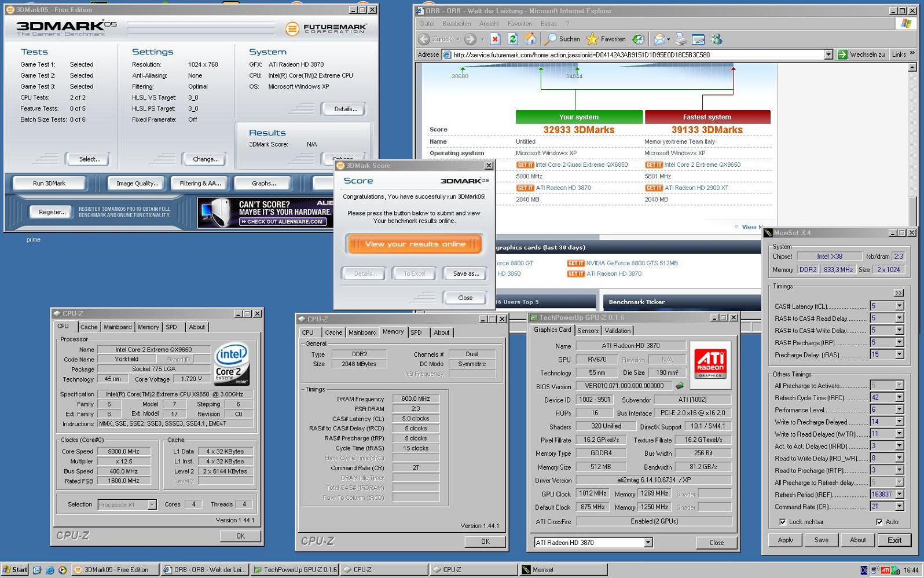Switch to the Cache tab in left CPU-Z window
924x578 pixels.
[89, 327]
